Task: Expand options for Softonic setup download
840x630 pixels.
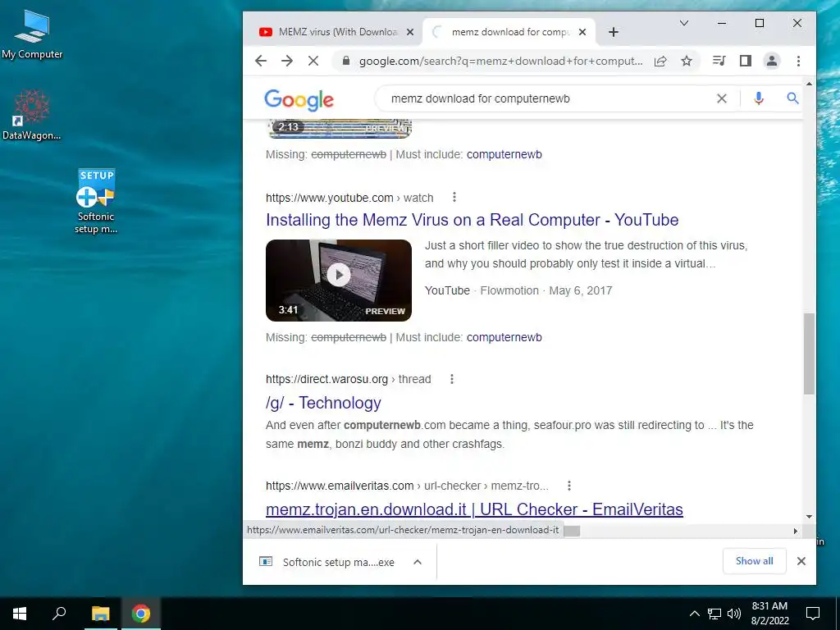Action: [x=418, y=561]
